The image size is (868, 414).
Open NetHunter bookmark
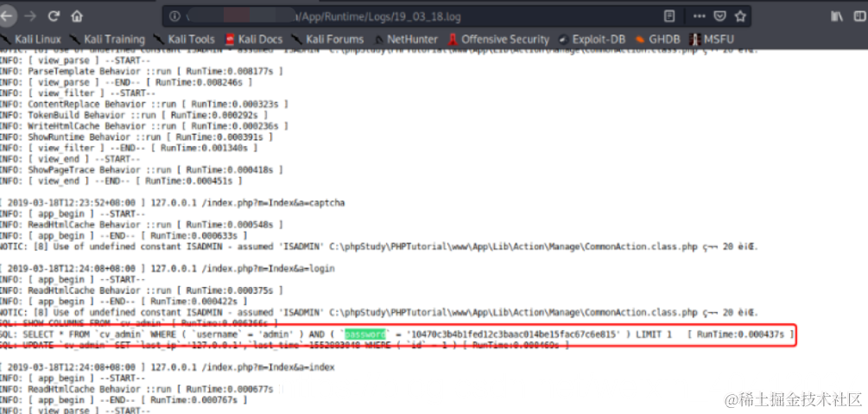(x=406, y=40)
